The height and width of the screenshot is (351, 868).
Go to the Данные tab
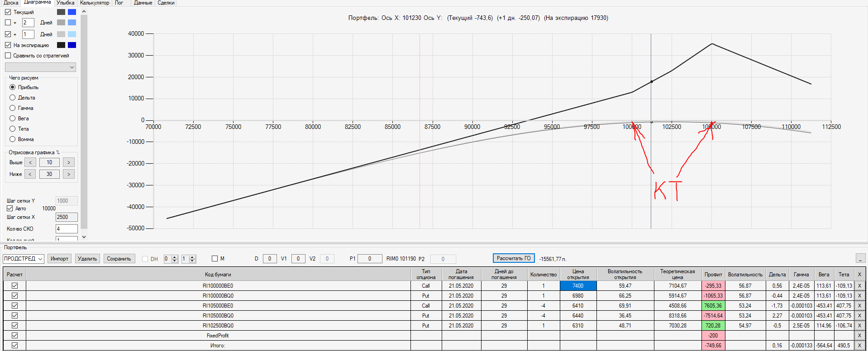tap(143, 3)
